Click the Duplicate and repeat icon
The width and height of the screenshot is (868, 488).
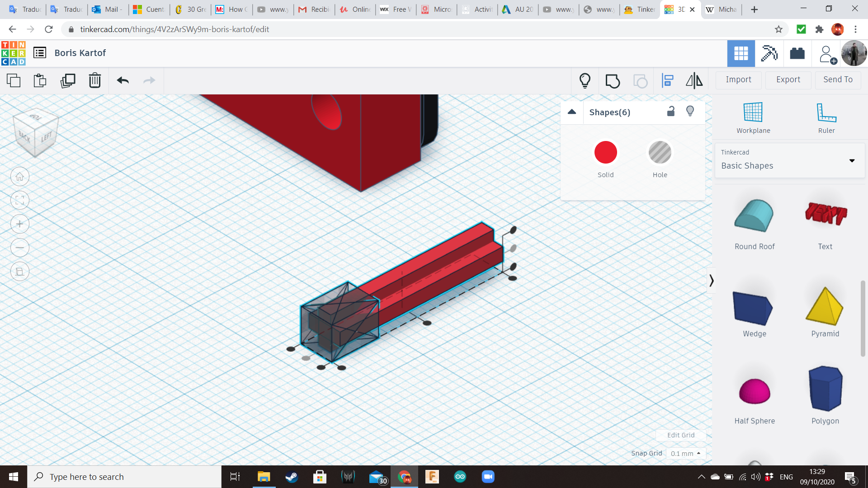pyautogui.click(x=68, y=81)
